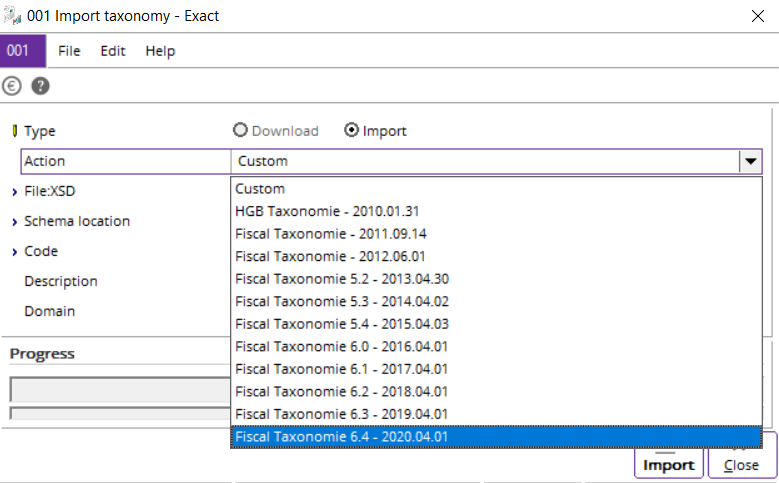Select the Download radio button
Image resolution: width=779 pixels, height=483 pixels.
[240, 130]
